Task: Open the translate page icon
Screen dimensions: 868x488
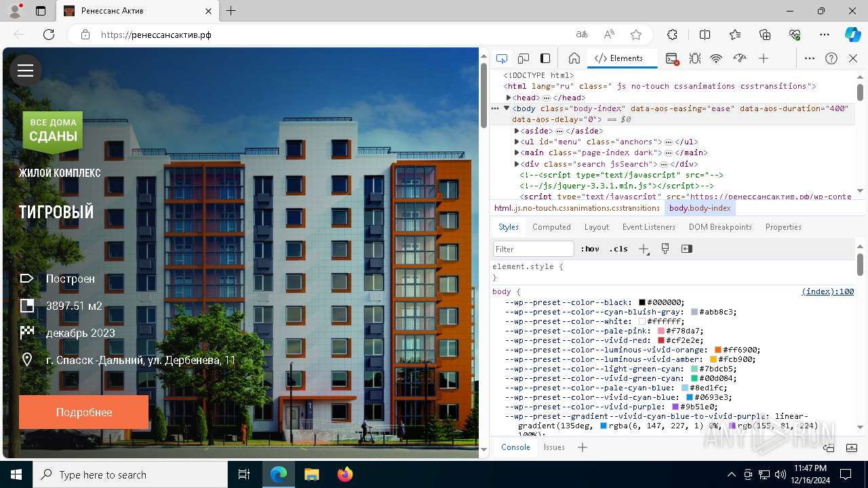Action: pos(582,35)
